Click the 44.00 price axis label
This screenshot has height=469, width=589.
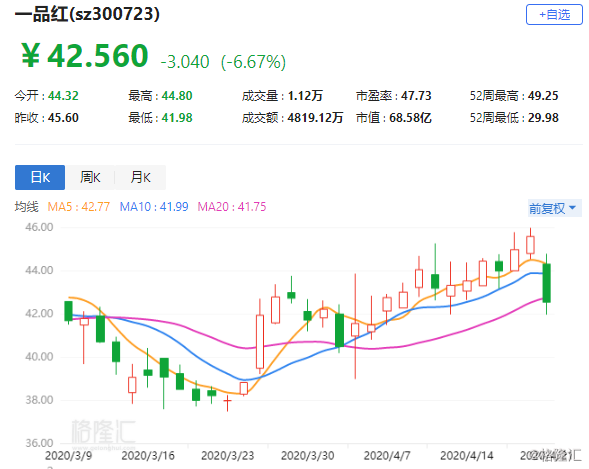coord(39,270)
